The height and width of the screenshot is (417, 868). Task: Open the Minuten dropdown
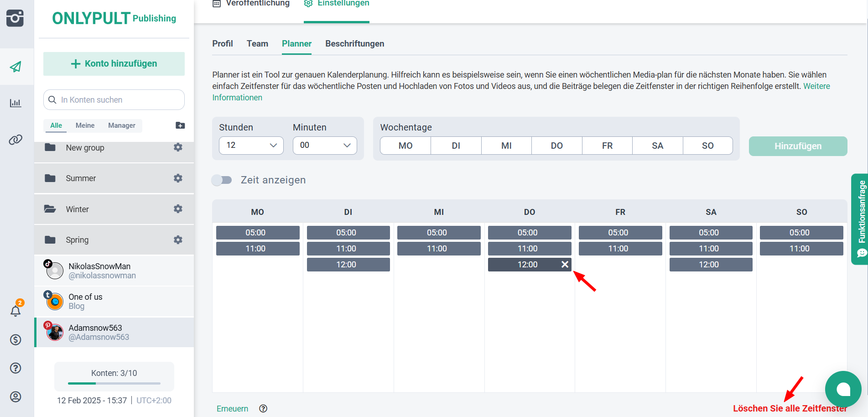[x=325, y=146]
